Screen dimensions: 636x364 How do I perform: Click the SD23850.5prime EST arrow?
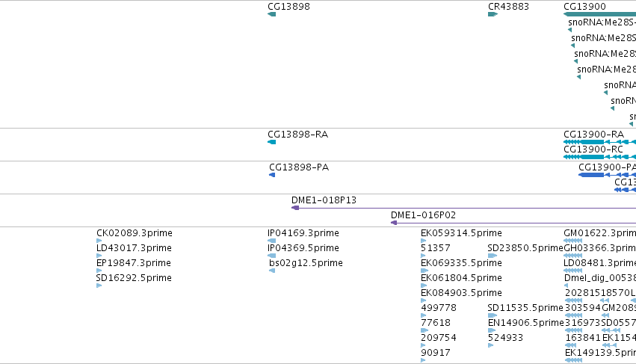(493, 256)
